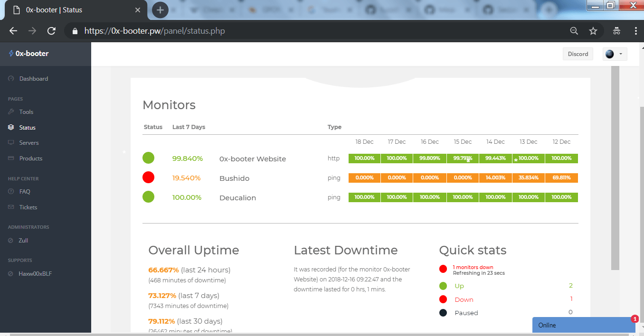This screenshot has height=336, width=644.
Task: Open the Tickets page
Action: tap(28, 207)
